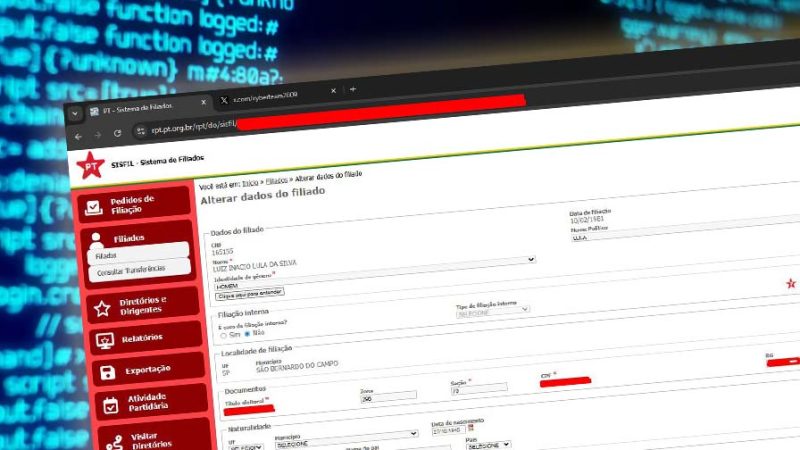
Task: Follow the Início breadcrumb link
Action: tap(250, 183)
